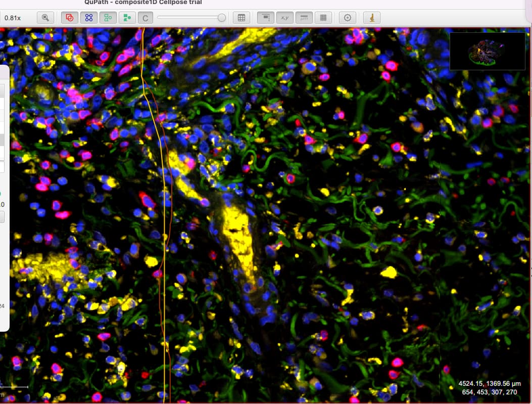Toggle the overview inset display icon
The width and height of the screenshot is (532, 404).
pyautogui.click(x=265, y=18)
